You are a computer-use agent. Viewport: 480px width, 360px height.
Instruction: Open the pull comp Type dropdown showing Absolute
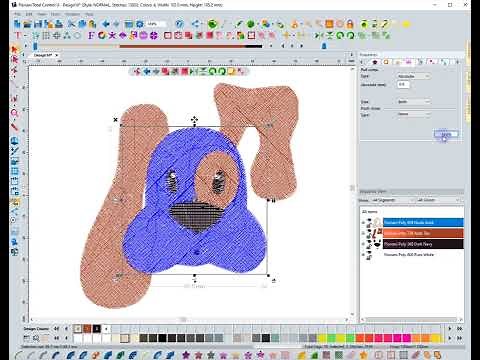[413, 76]
